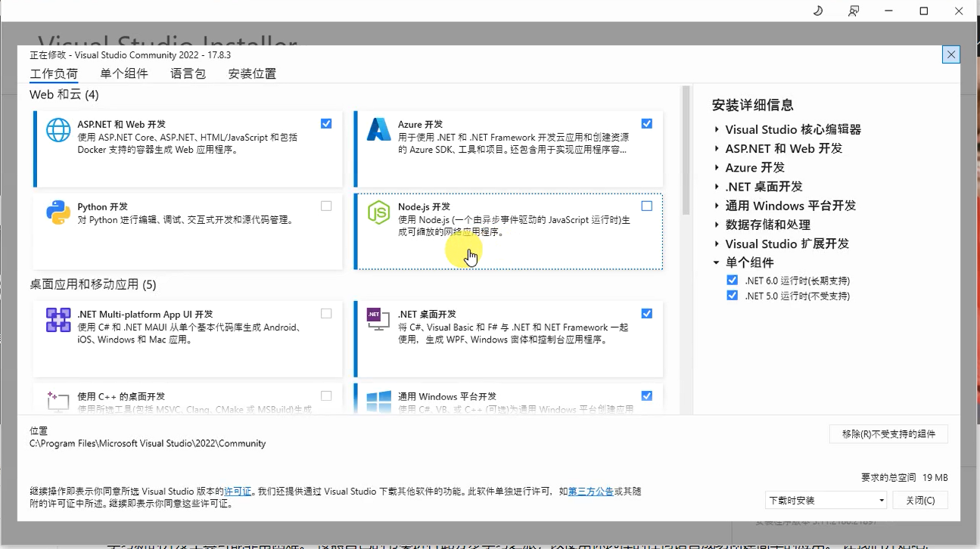This screenshot has height=549, width=980.
Task: Click the .NET desktop development icon
Action: pos(378,318)
